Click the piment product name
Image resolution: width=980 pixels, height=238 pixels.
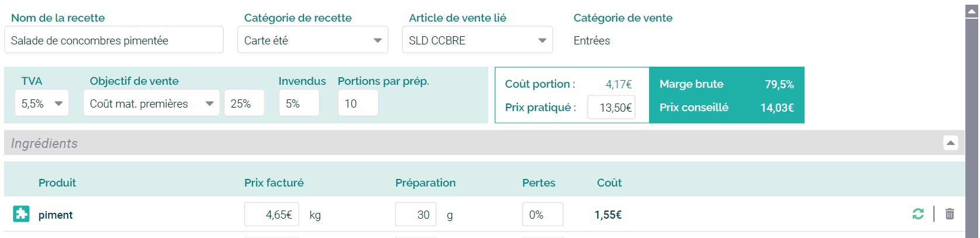(x=56, y=215)
